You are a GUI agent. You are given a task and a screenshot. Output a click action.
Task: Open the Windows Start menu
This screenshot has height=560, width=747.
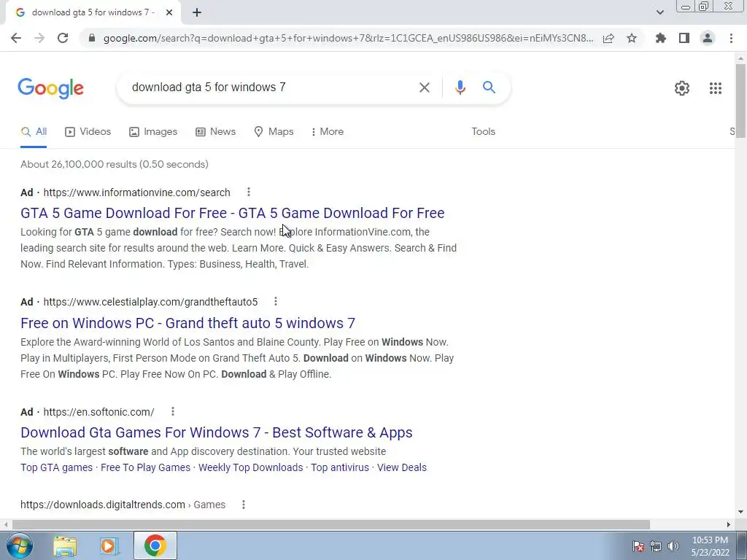19,545
